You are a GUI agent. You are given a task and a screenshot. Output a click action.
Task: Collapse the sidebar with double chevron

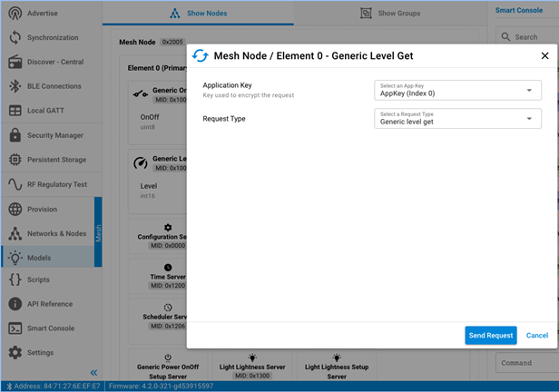click(93, 373)
